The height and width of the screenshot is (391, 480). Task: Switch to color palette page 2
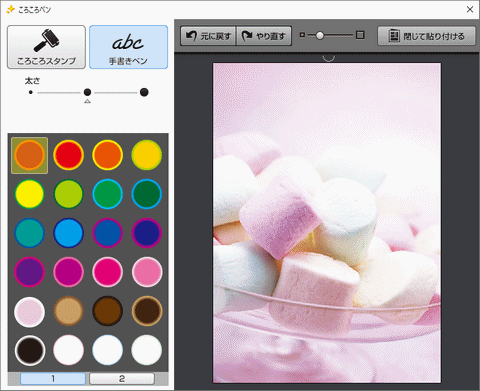pyautogui.click(x=122, y=378)
